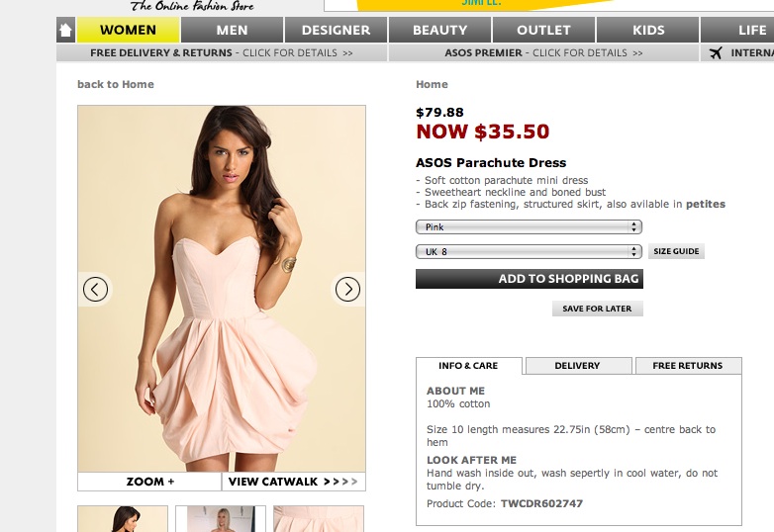The width and height of the screenshot is (774, 532).
Task: Click the airplane international delivery icon
Action: click(x=716, y=53)
